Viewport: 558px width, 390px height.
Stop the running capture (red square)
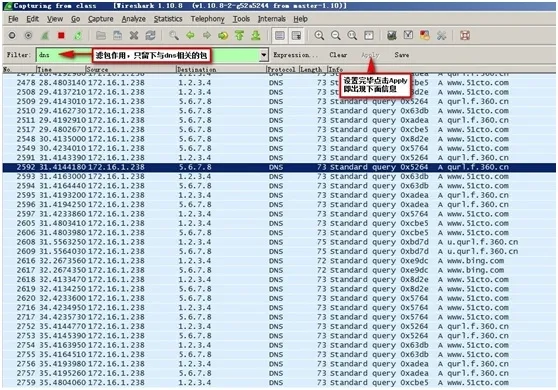(61, 36)
